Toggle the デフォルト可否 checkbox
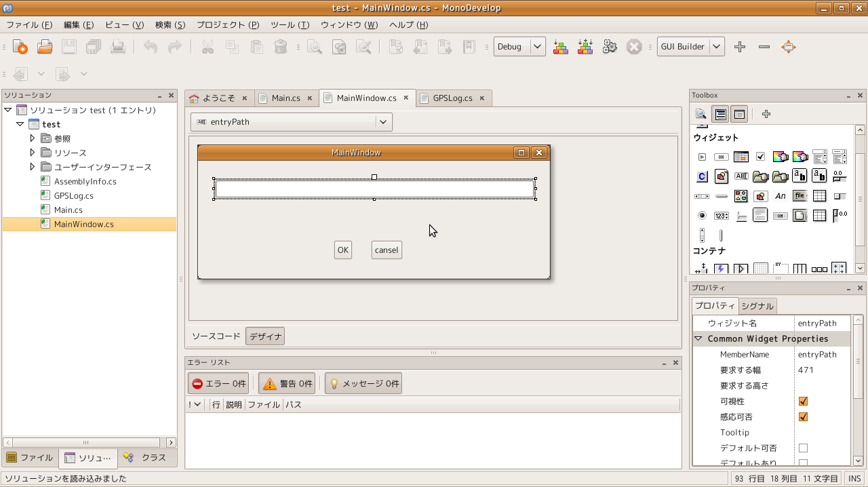Screen dimensions: 868x487 (803, 448)
